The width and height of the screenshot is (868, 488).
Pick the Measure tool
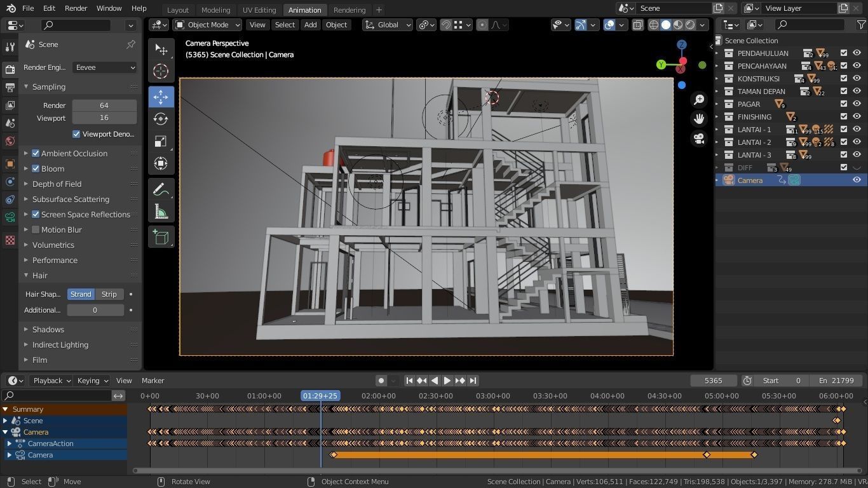click(161, 212)
